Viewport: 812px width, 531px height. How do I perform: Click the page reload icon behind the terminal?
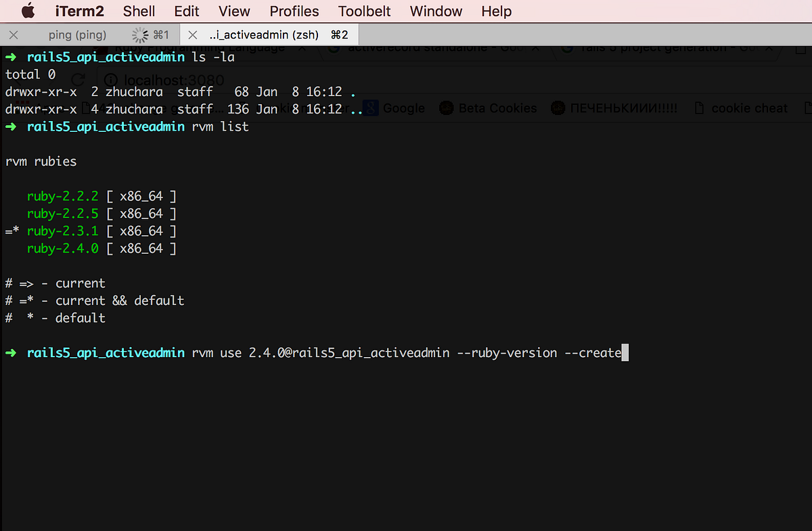[78, 79]
